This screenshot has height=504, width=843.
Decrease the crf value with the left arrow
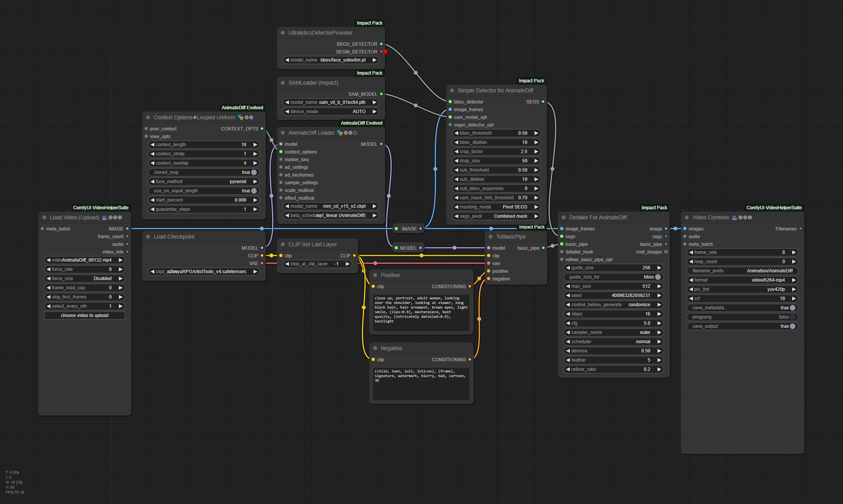pos(691,299)
